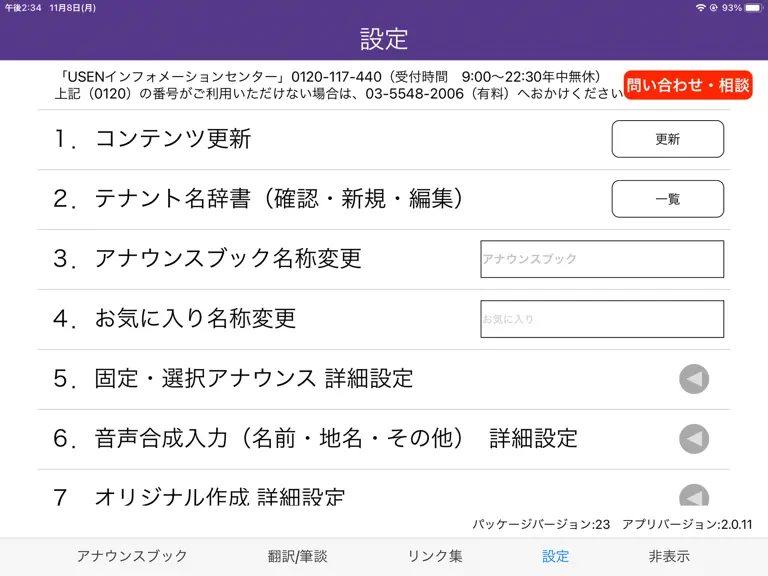Switch to the アナウンスブック tab
The width and height of the screenshot is (768, 576).
click(132, 556)
